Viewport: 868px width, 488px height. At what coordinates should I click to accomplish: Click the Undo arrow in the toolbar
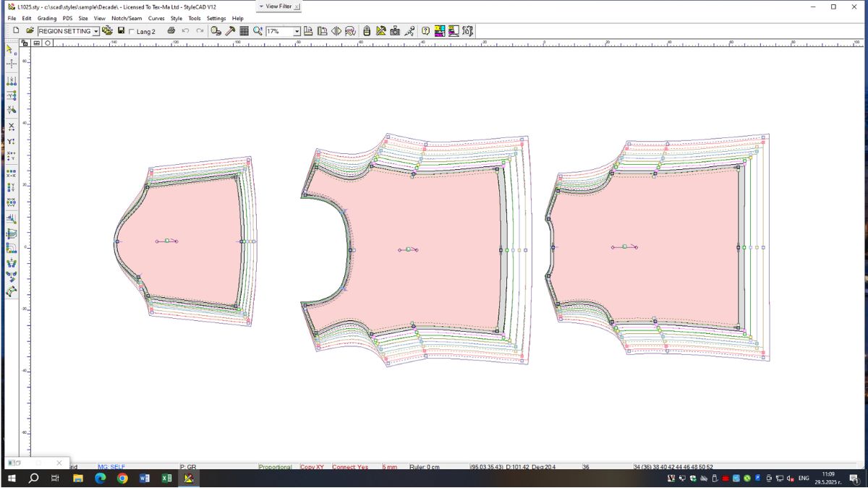tap(185, 31)
